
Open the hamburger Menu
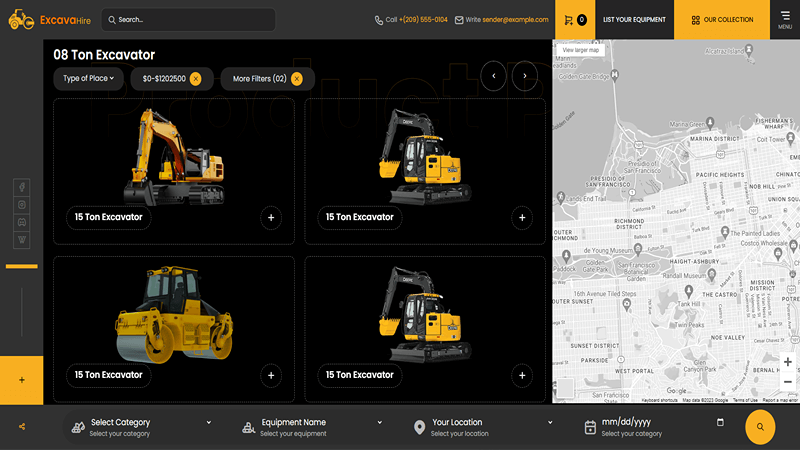[785, 20]
